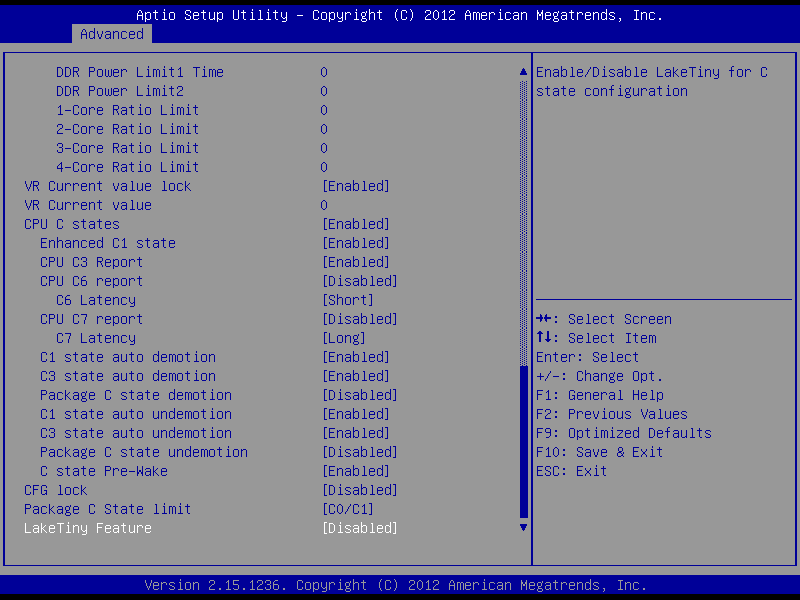The height and width of the screenshot is (600, 800).
Task: Toggle the Enhanced C1 state setting
Action: point(107,243)
